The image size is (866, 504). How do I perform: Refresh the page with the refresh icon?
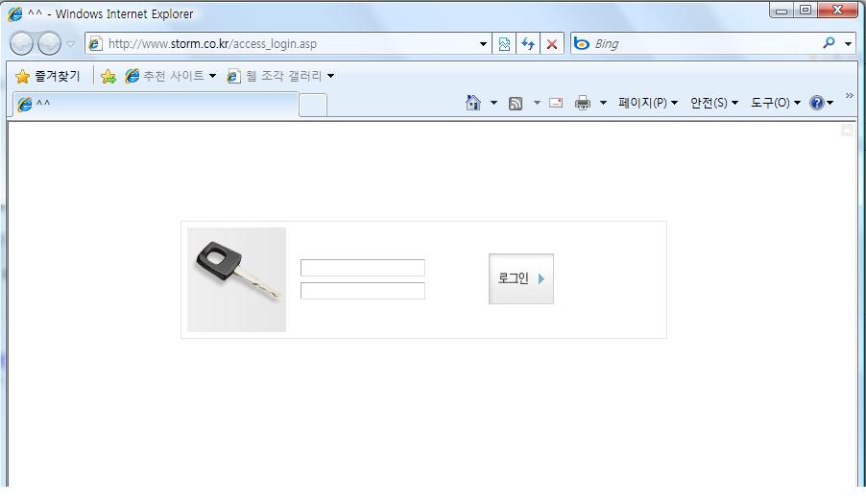point(528,43)
